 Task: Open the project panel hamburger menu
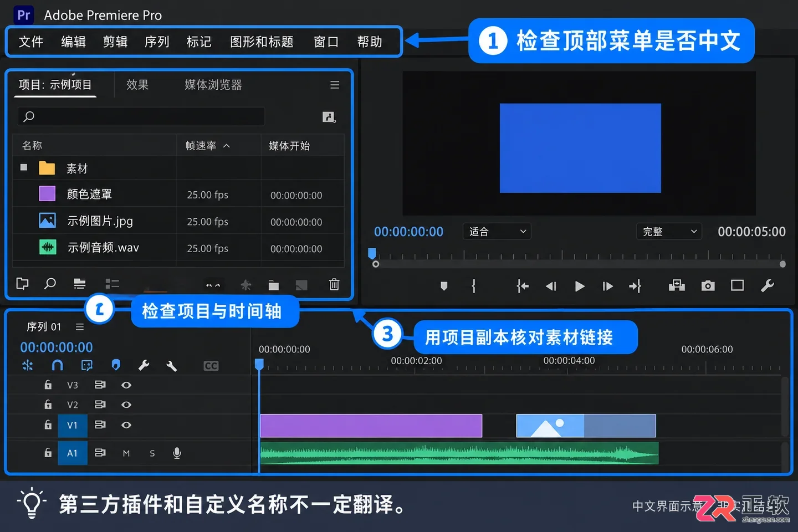(x=335, y=85)
